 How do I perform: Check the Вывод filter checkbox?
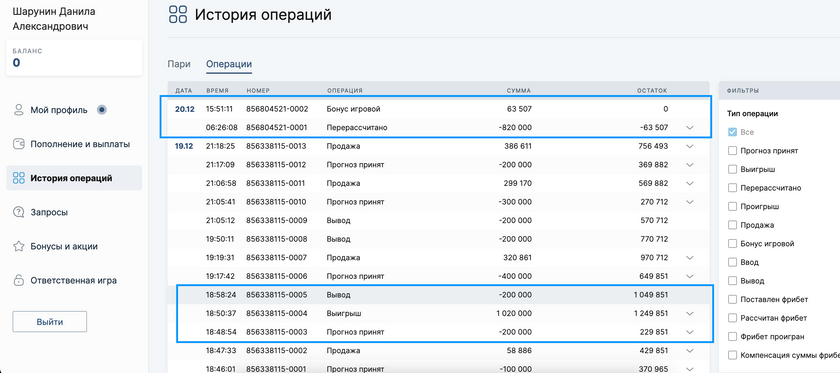click(732, 281)
